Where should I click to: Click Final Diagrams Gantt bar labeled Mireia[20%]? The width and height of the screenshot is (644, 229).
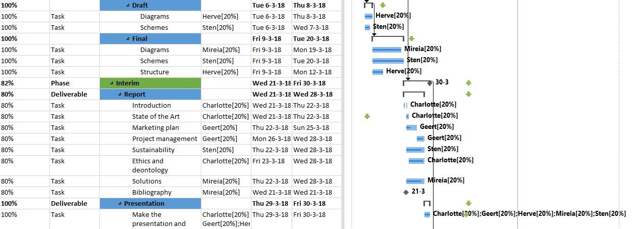(388, 50)
